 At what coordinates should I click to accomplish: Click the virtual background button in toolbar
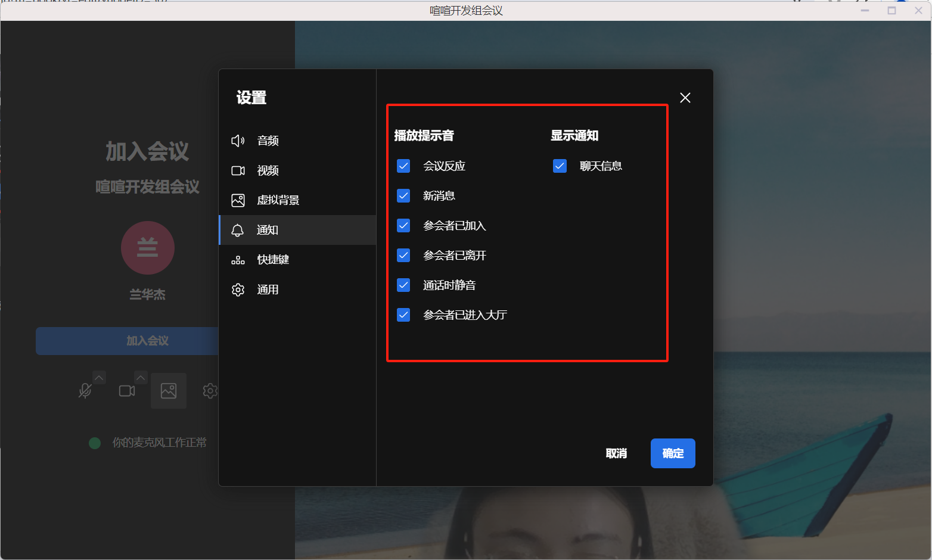coord(169,391)
